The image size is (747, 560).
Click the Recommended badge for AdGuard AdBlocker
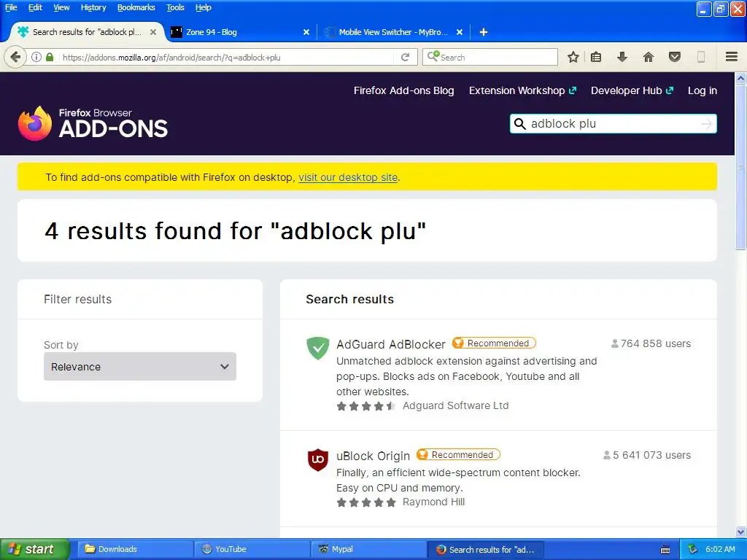pos(494,343)
